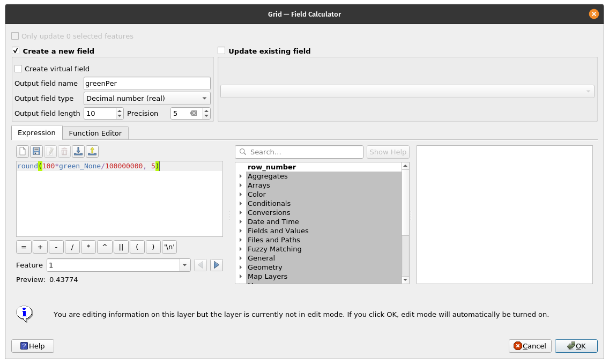Expand the Aggregates function group
This screenshot has width=609, height=364.
[241, 176]
